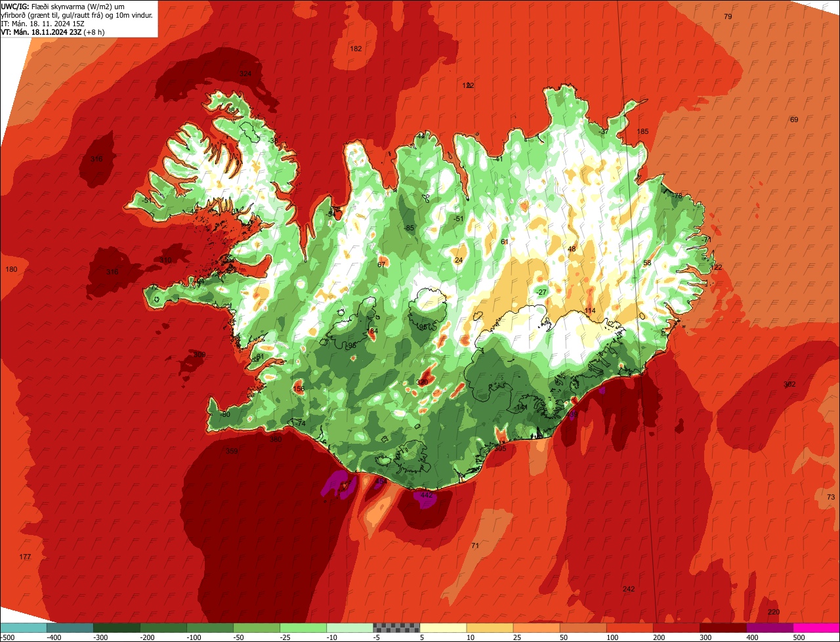Click the teal legend swatch from -500 to -400
The width and height of the screenshot is (840, 642).
23,628
